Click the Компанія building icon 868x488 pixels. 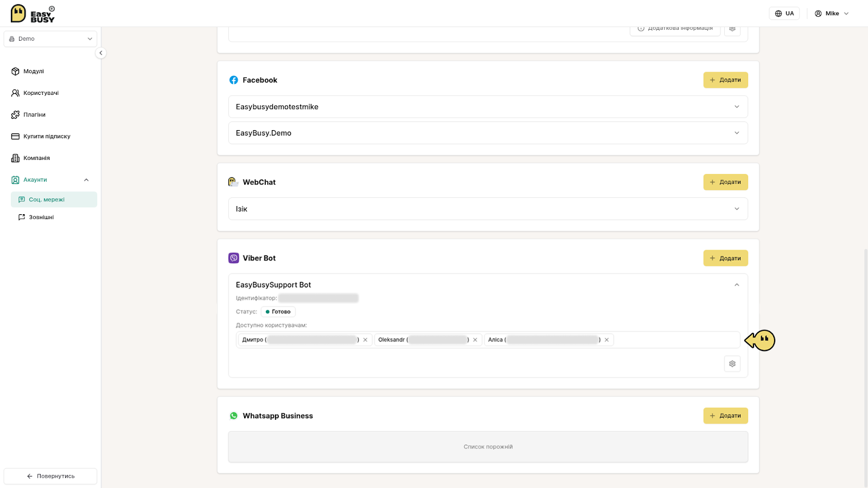point(15,158)
